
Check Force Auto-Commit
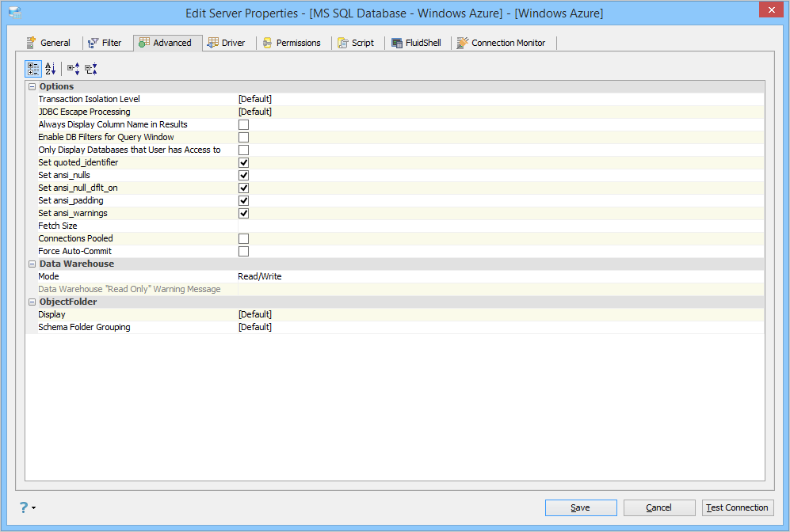243,251
